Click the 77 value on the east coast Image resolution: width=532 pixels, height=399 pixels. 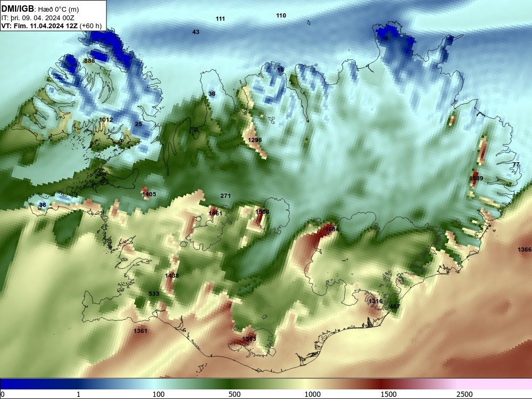point(516,164)
